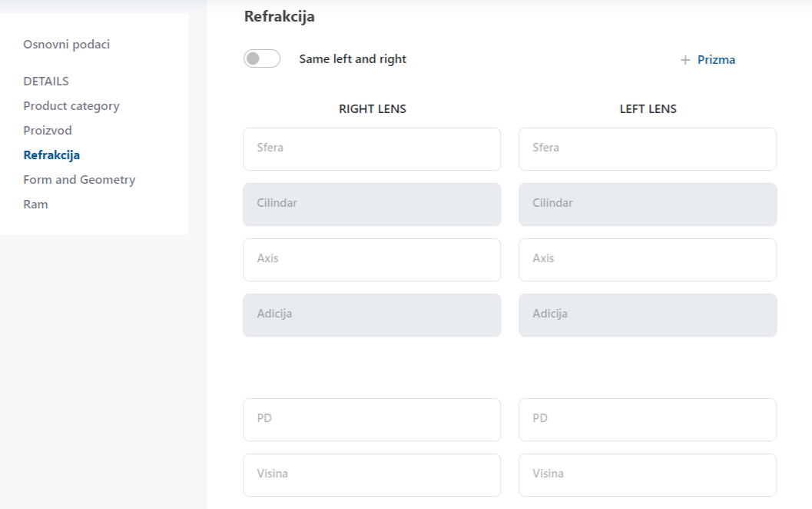Click the plus icon beside Prizma
The height and width of the screenshot is (509, 812).
685,60
